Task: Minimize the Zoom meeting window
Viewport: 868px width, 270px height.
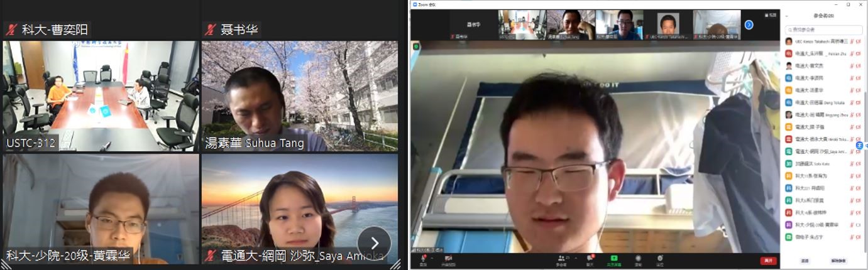Action: (836, 4)
